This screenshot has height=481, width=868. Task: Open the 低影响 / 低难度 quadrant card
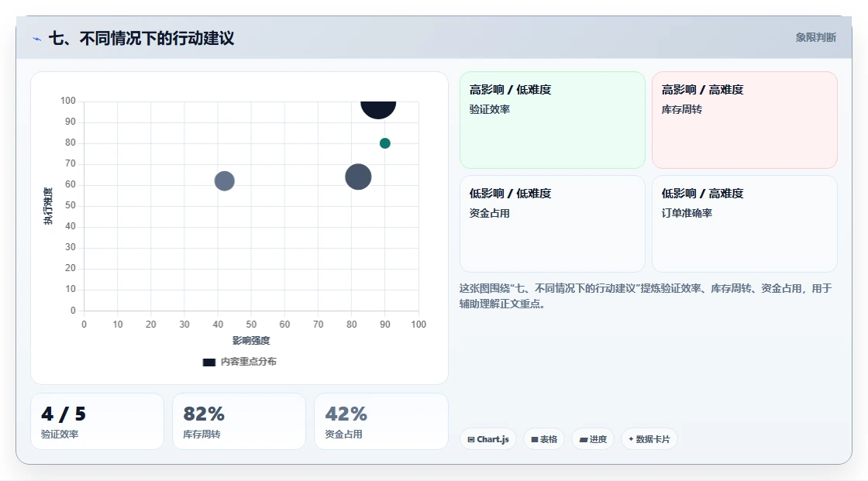(x=553, y=224)
